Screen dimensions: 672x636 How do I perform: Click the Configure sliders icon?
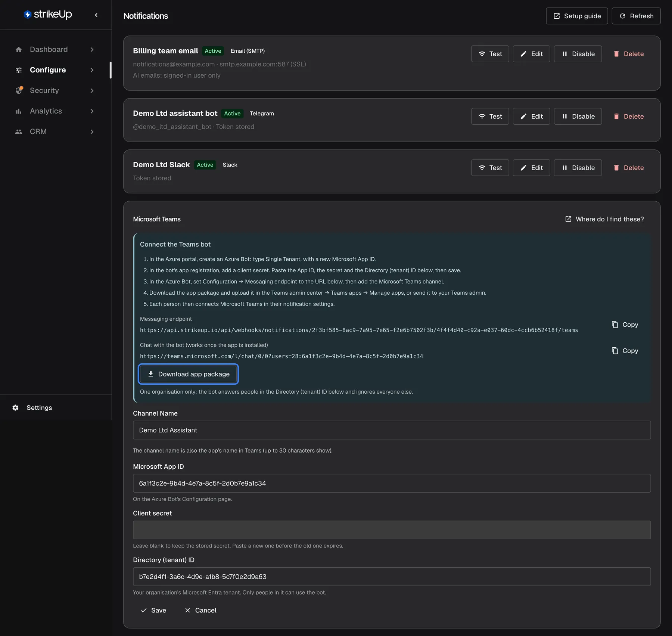tap(19, 70)
